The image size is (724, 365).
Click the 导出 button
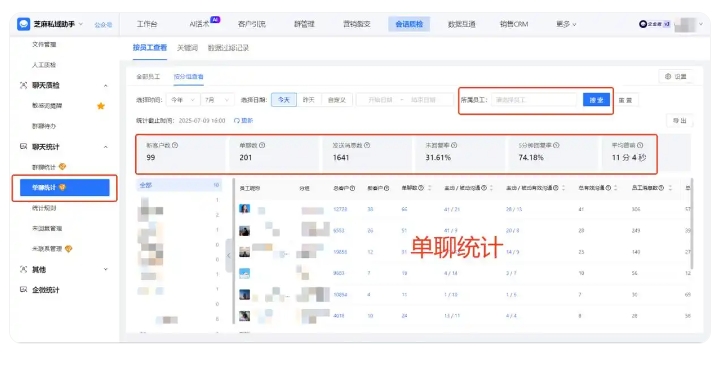679,121
